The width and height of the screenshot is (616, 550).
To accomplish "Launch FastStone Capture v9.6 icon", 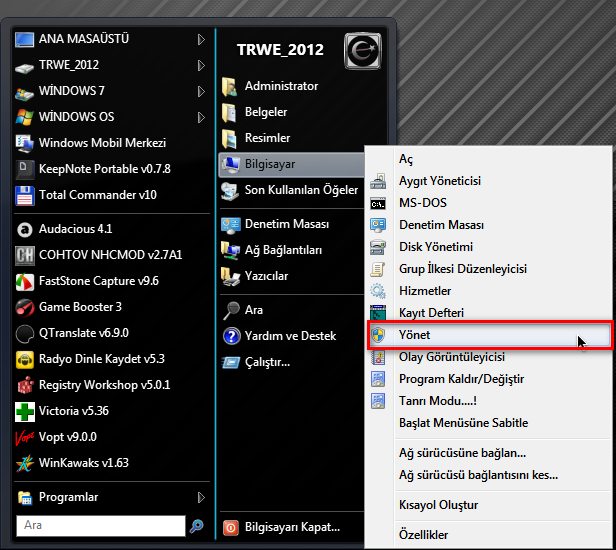I will (x=24, y=282).
